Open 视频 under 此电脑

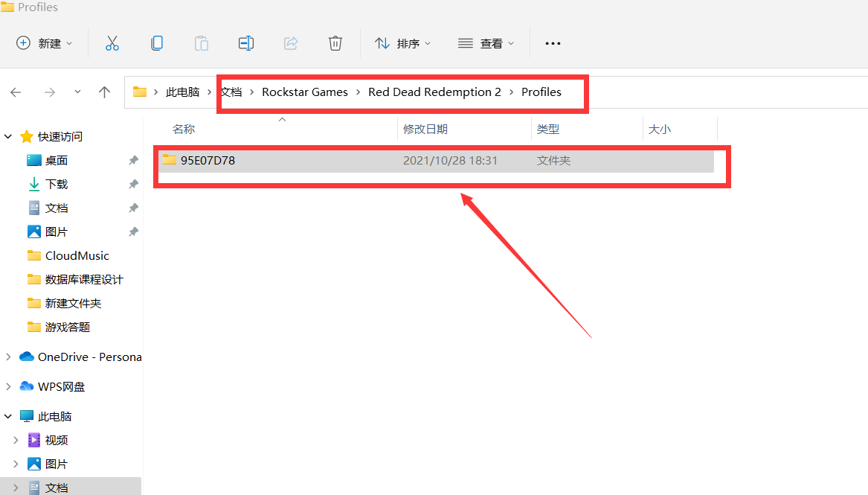(57, 440)
